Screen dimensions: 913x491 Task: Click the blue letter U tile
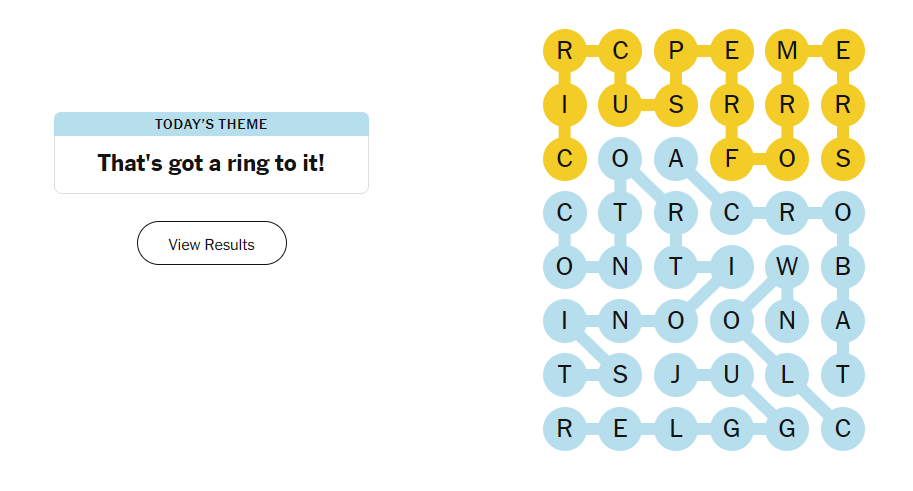click(731, 375)
